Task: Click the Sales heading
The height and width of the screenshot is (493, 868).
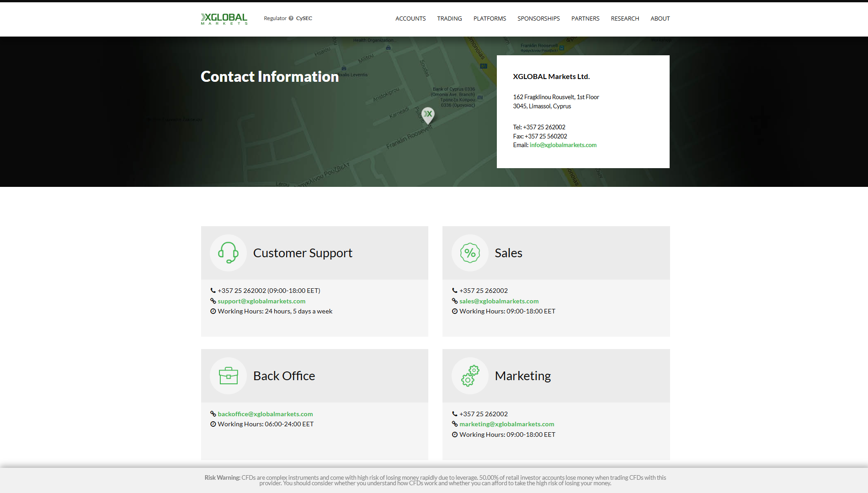Action: coord(508,253)
